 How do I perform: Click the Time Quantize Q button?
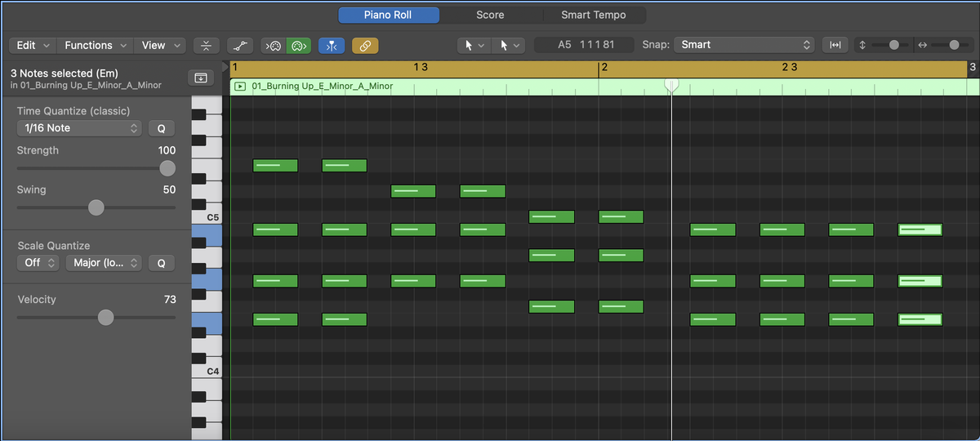pos(161,128)
